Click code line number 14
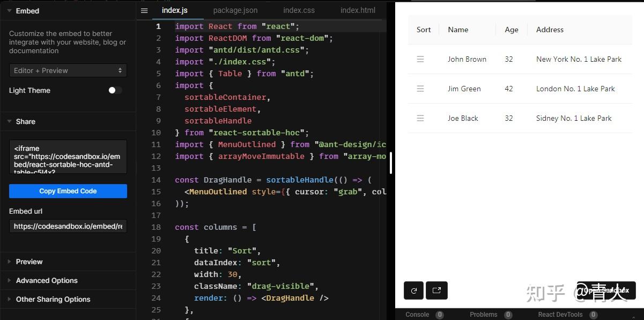 coord(156,180)
